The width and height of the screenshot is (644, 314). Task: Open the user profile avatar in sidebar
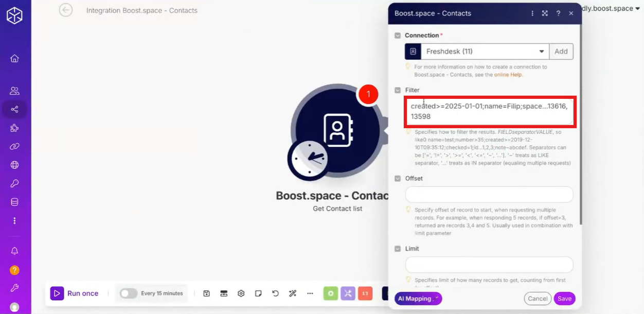tap(14, 307)
